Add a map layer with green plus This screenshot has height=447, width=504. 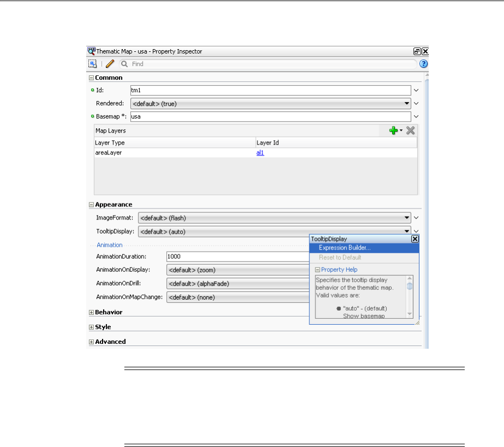click(x=393, y=130)
